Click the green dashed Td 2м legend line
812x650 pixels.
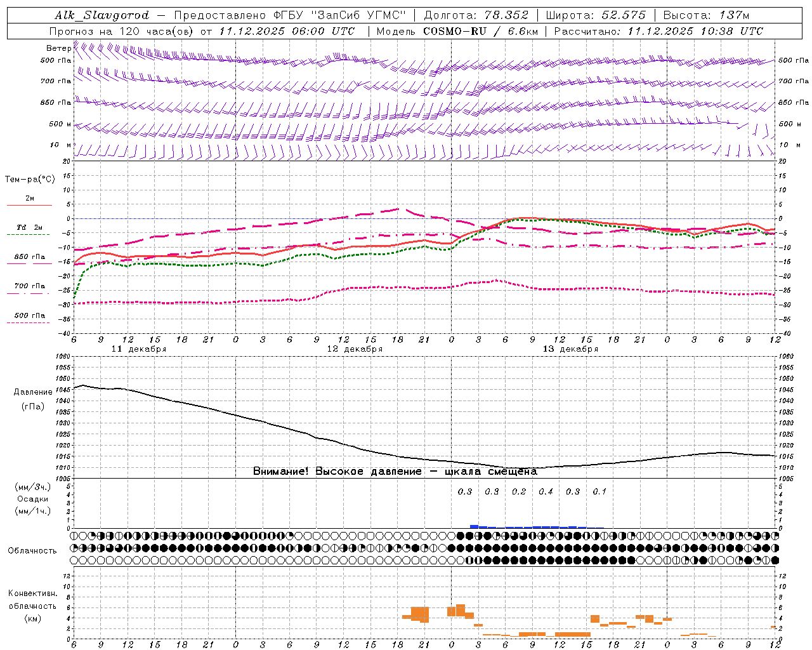pyautogui.click(x=28, y=234)
